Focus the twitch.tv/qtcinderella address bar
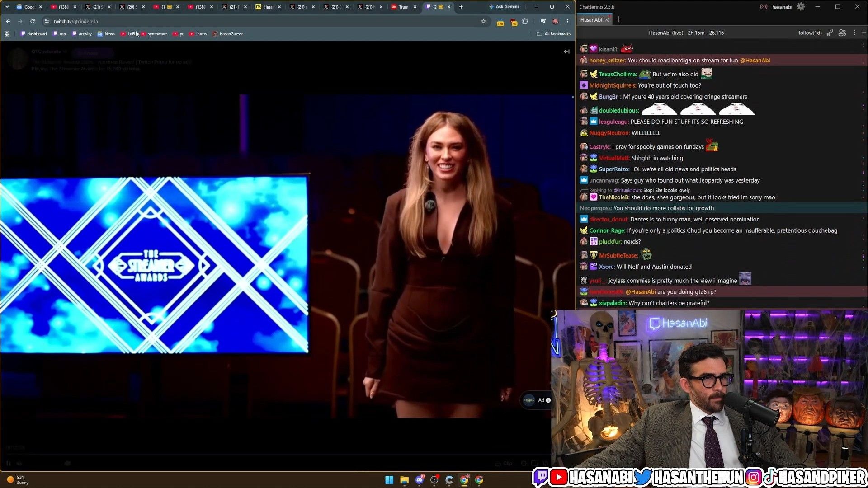 pos(262,21)
